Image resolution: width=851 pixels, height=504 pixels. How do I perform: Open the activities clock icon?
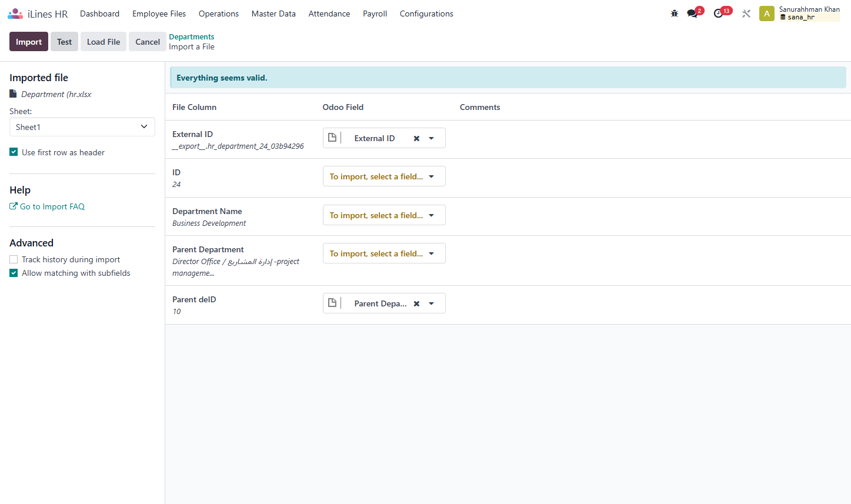click(x=718, y=14)
